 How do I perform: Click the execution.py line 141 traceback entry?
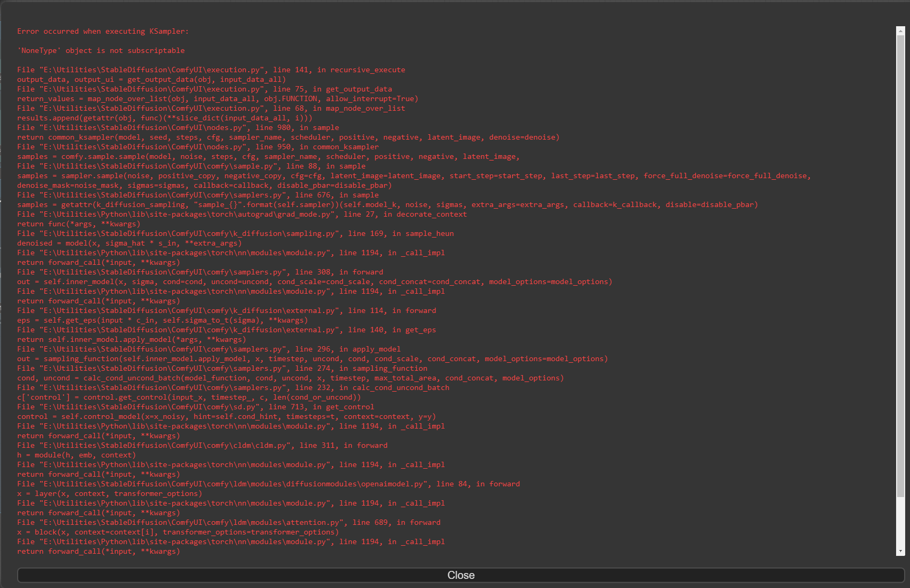[x=211, y=70]
